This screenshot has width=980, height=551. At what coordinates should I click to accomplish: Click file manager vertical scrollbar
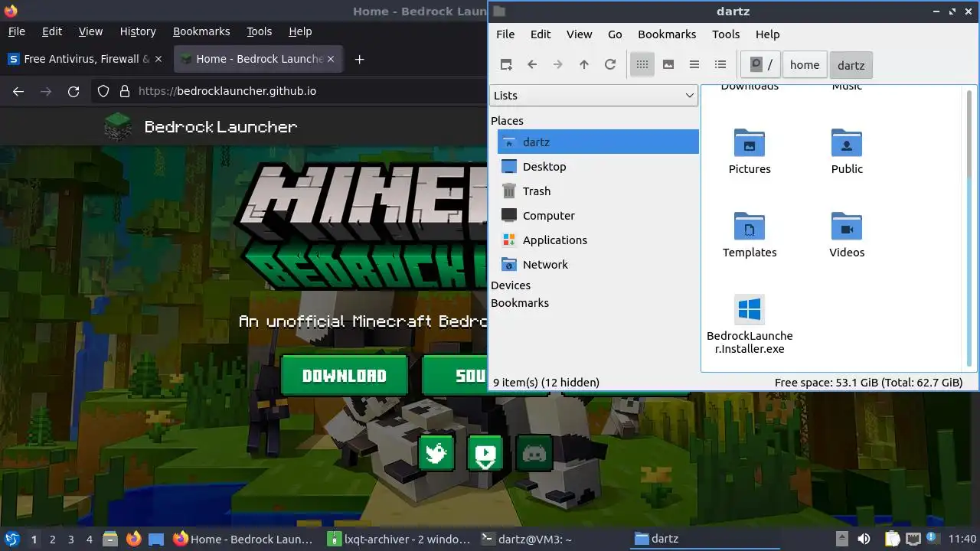click(971, 228)
